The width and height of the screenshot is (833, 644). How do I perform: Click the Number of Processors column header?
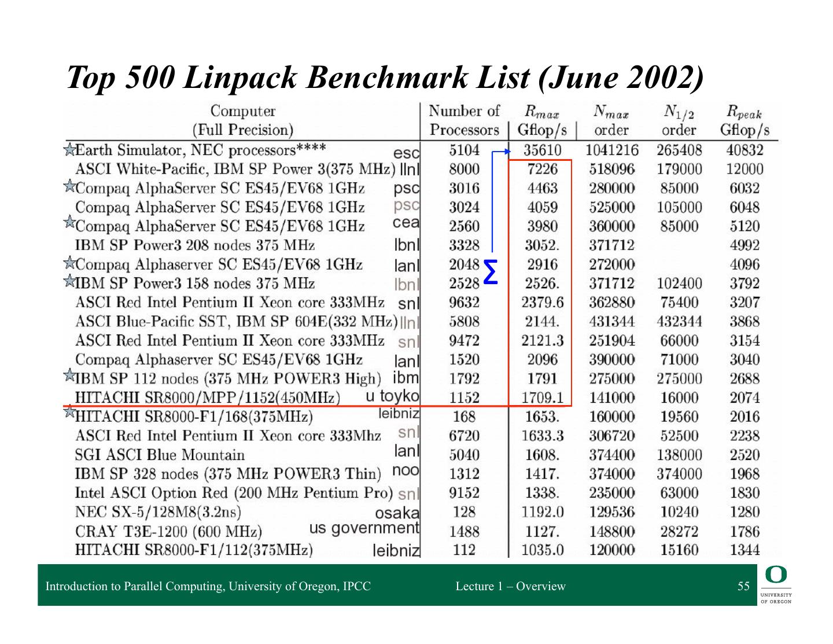click(x=464, y=120)
